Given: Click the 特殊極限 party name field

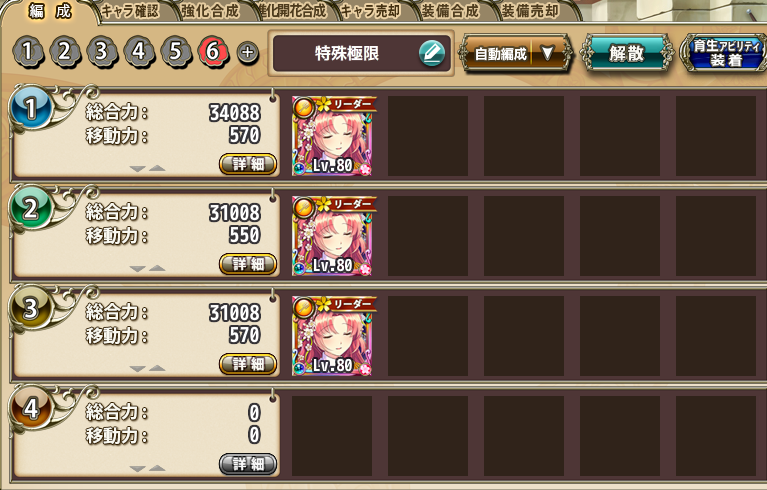Looking at the screenshot, I should [361, 53].
